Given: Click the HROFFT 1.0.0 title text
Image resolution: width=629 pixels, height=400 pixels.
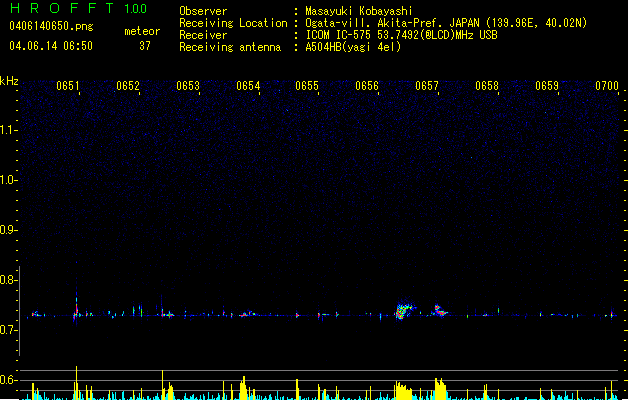Looking at the screenshot, I should (x=79, y=8).
